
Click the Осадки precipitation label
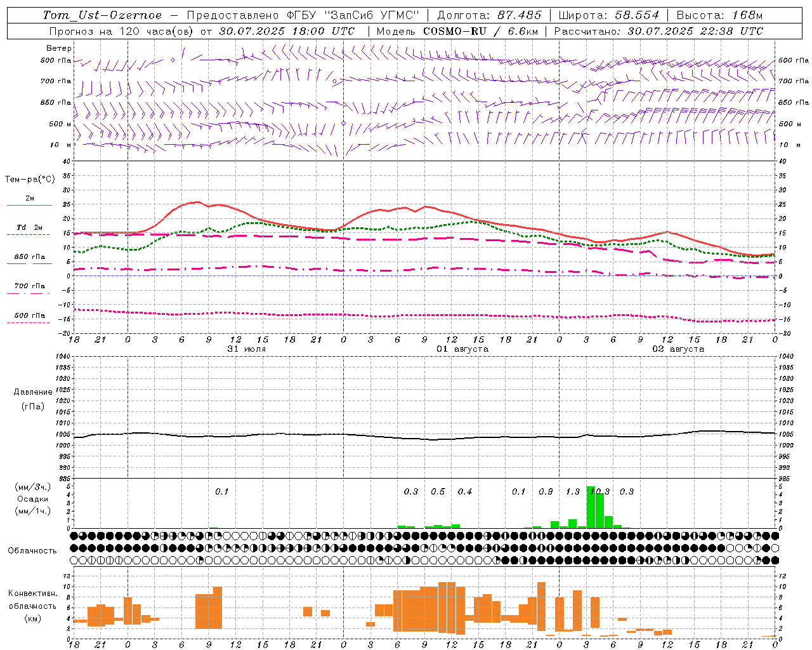[x=32, y=499]
